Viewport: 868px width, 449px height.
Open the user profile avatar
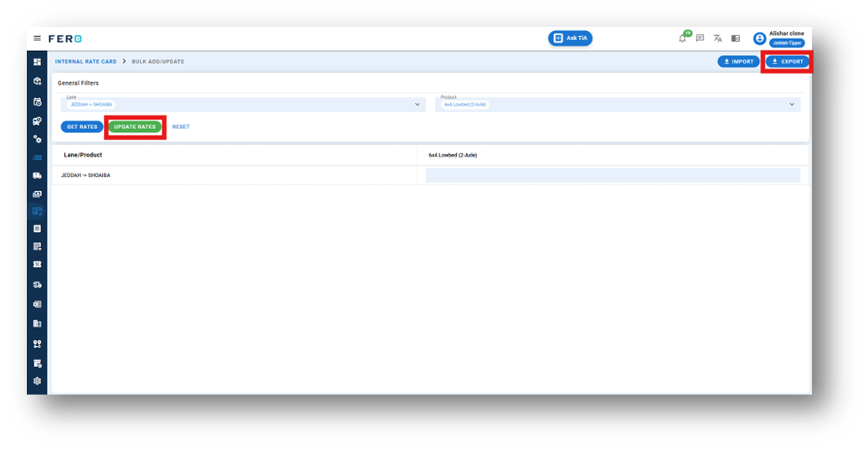759,39
